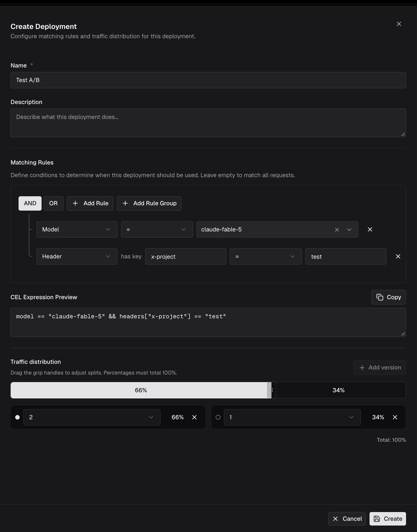The image size is (417, 532).
Task: Click the Description text area
Action: (208, 123)
